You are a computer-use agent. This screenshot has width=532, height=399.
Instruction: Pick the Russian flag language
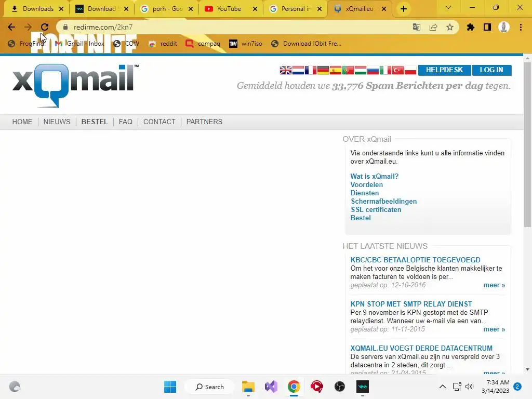coord(373,70)
